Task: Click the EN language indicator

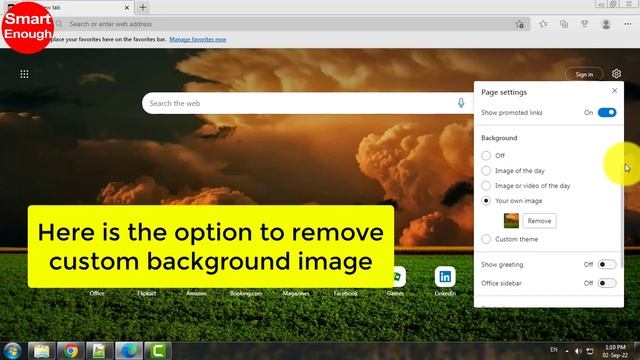Action: (554, 350)
